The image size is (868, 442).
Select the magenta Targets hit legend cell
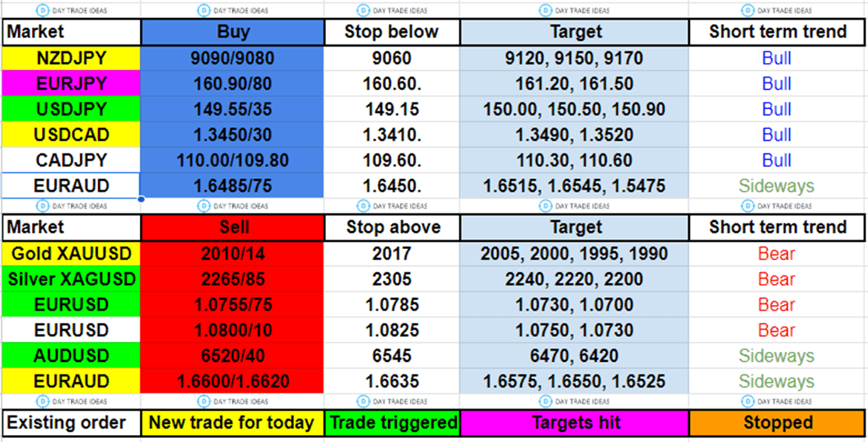pos(574,423)
